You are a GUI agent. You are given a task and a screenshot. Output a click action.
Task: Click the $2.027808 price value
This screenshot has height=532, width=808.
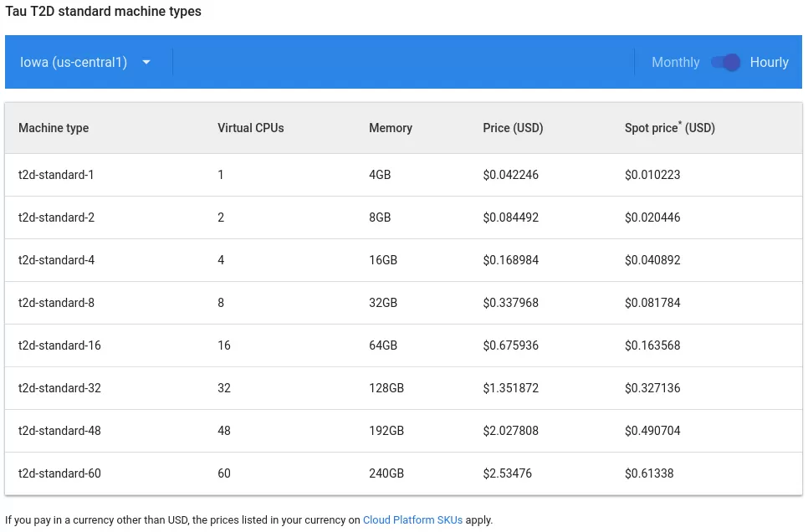511,431
